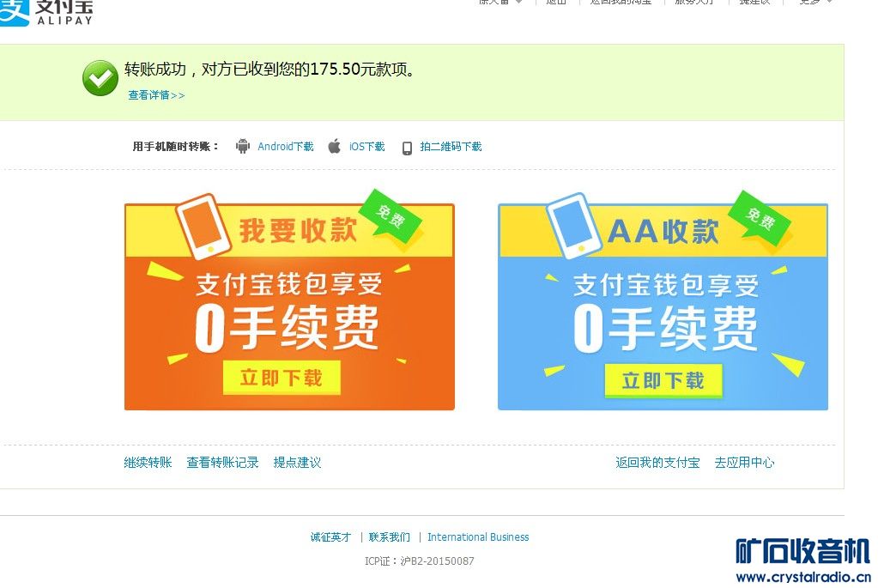Screen dimensions: 878x588
Task: Click the Android robot icon
Action: point(242,146)
